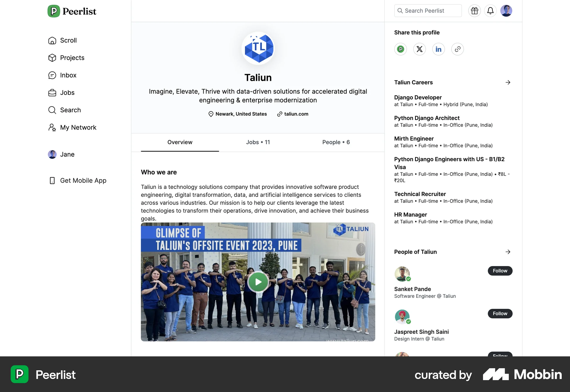Open notifications bell
The height and width of the screenshot is (392, 570).
490,11
